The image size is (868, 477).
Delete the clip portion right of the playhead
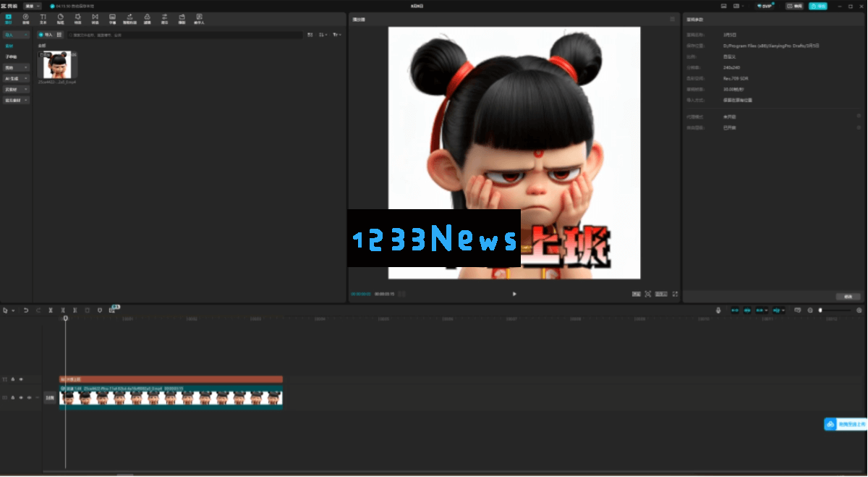75,311
